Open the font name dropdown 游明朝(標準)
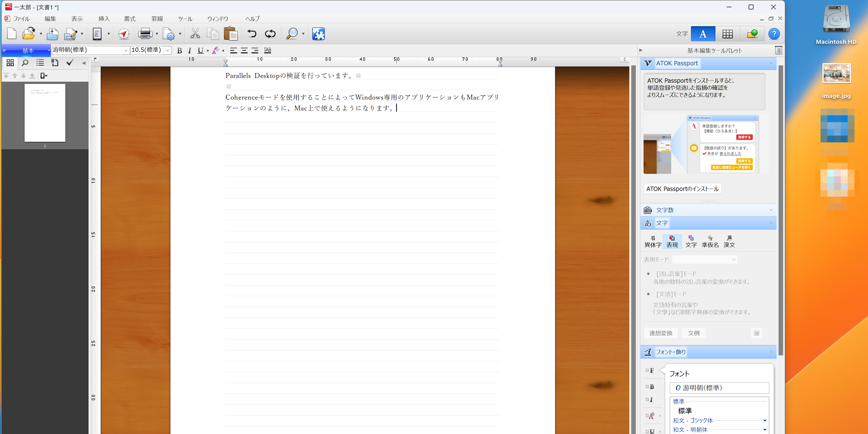 pos(126,50)
